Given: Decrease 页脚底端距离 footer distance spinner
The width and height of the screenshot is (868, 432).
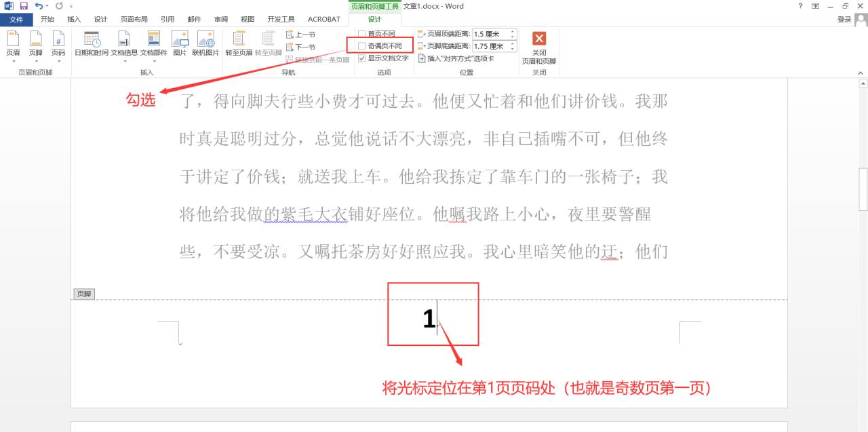Looking at the screenshot, I should pos(513,49).
